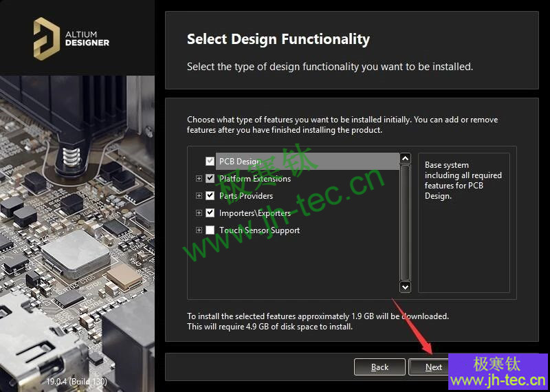Select the Parts Providers row label

click(x=246, y=196)
